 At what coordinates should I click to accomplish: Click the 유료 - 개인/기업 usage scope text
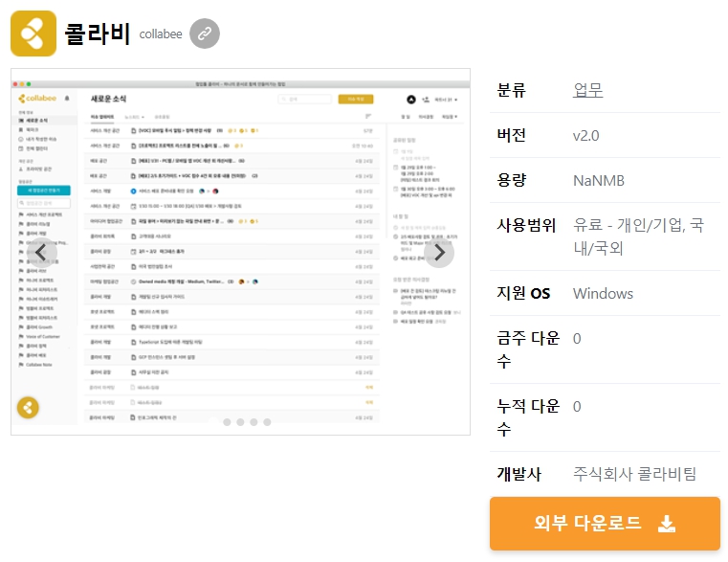(638, 236)
